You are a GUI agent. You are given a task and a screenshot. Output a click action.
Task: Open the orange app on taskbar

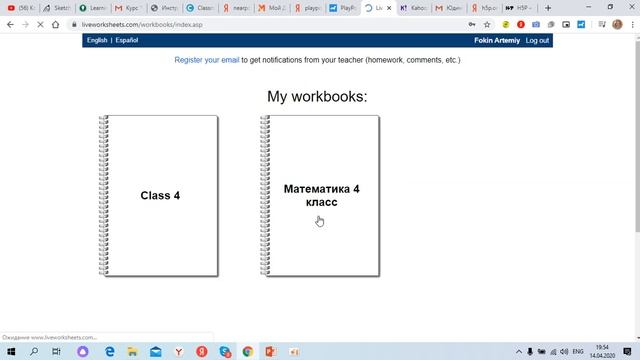pyautogui.click(x=294, y=351)
